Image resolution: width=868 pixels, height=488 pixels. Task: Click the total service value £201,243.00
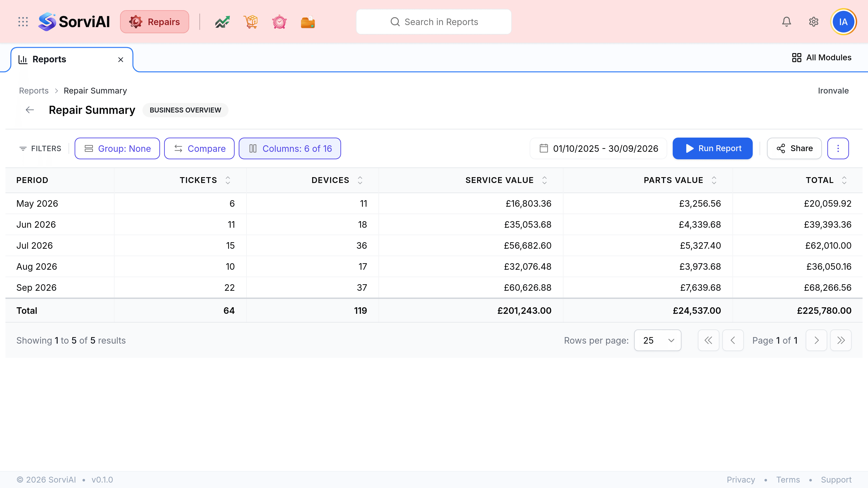pos(524,310)
